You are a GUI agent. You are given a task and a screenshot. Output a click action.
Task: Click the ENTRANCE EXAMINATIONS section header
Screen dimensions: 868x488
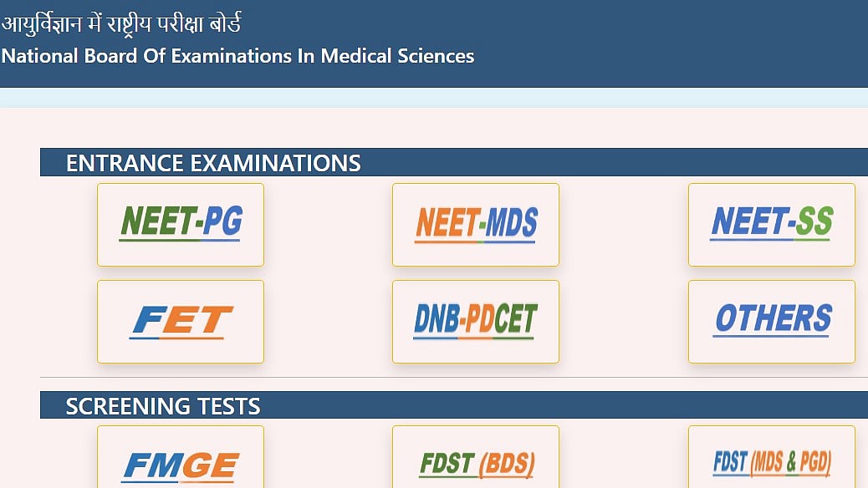(x=213, y=163)
